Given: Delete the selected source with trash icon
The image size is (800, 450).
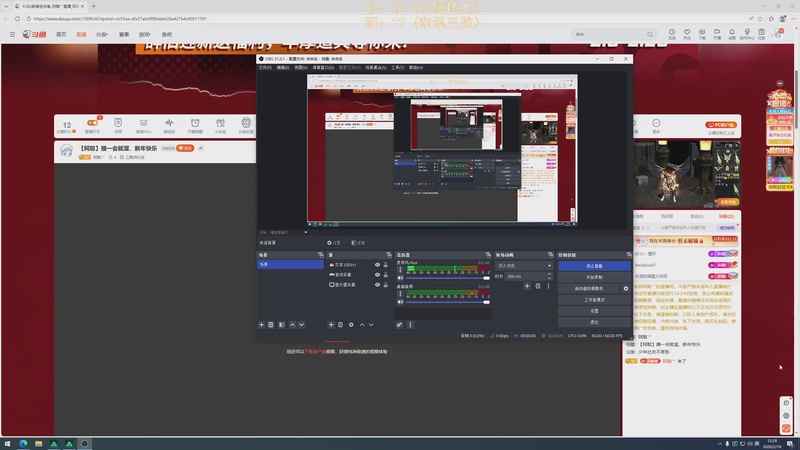Looking at the screenshot, I should (340, 324).
